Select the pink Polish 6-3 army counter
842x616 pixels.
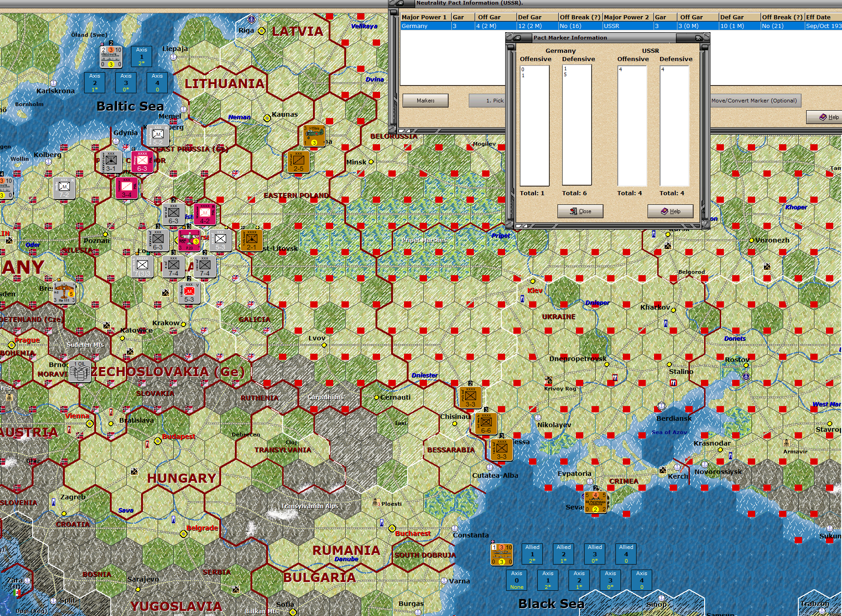pyautogui.click(x=142, y=162)
